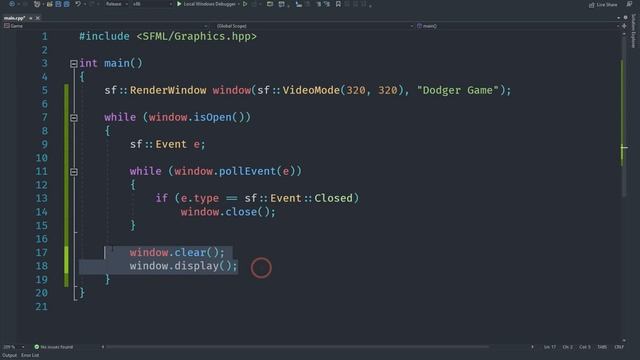The image size is (640, 360).
Task: Click green Start debugging play icon
Action: tap(179, 4)
